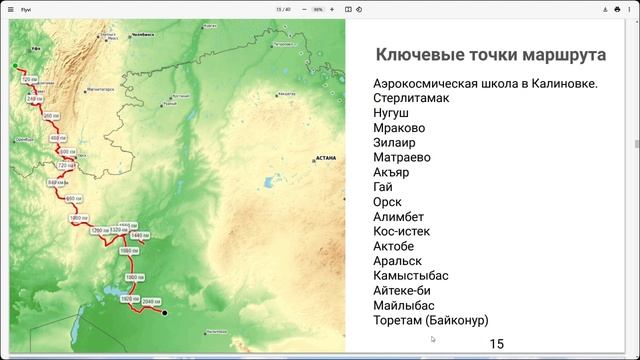Click the 'Алимбет' list entry
Screen dimensions: 640x360
(398, 217)
